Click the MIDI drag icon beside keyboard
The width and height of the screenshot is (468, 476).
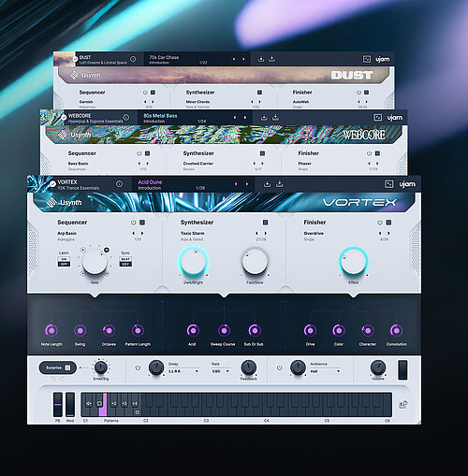coord(402,405)
